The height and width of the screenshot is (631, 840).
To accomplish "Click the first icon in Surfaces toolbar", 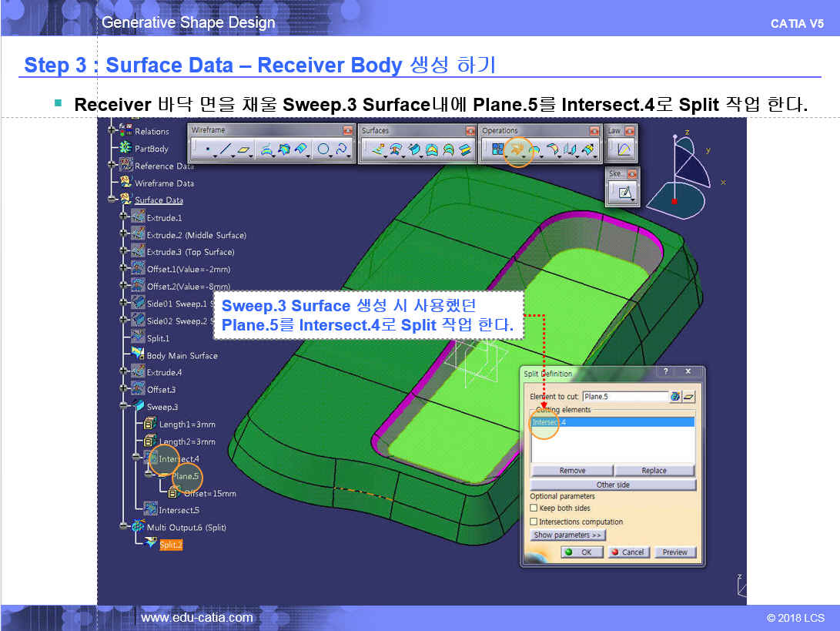I will pyautogui.click(x=378, y=149).
